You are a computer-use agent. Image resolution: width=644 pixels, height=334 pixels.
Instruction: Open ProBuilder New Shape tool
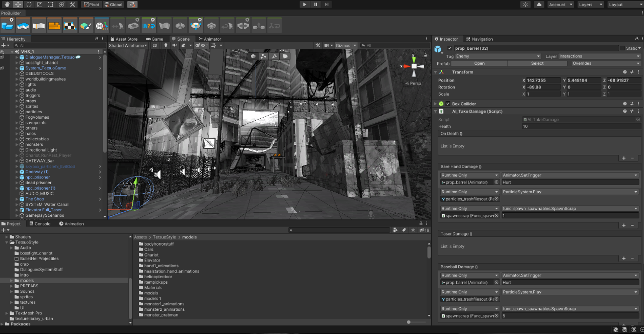(x=7, y=25)
